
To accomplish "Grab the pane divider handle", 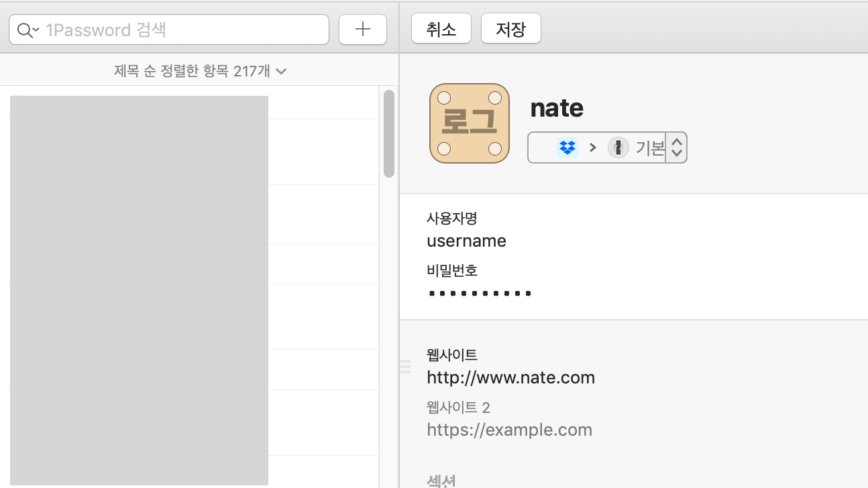I will (404, 366).
